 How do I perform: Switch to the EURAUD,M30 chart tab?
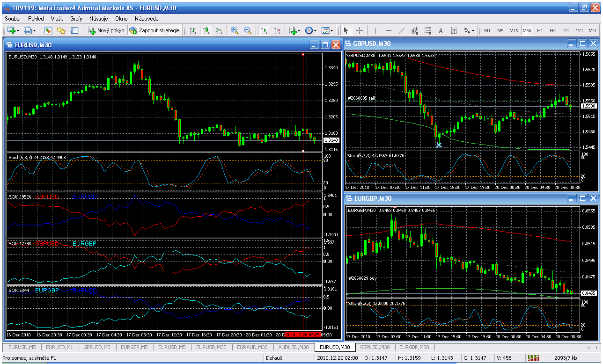[x=252, y=347]
